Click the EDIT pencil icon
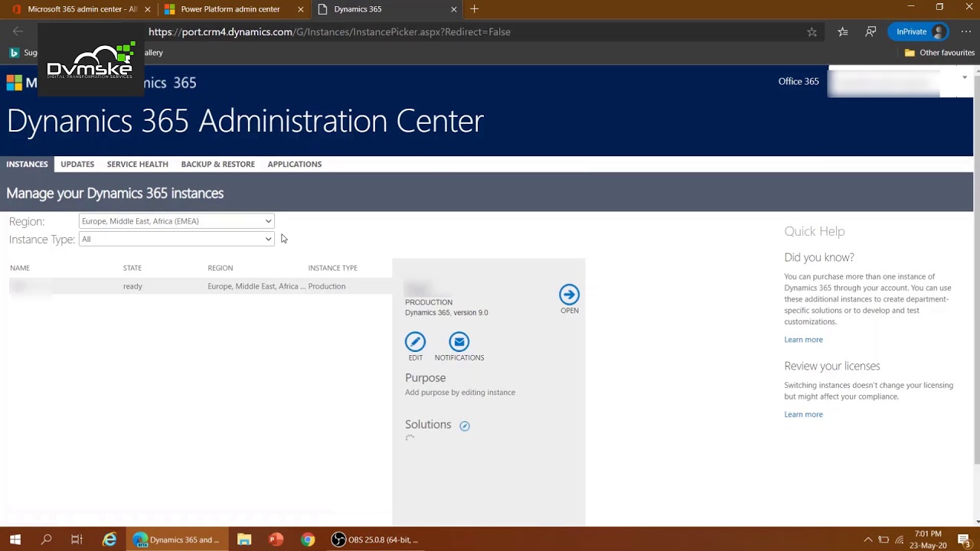 pos(415,341)
